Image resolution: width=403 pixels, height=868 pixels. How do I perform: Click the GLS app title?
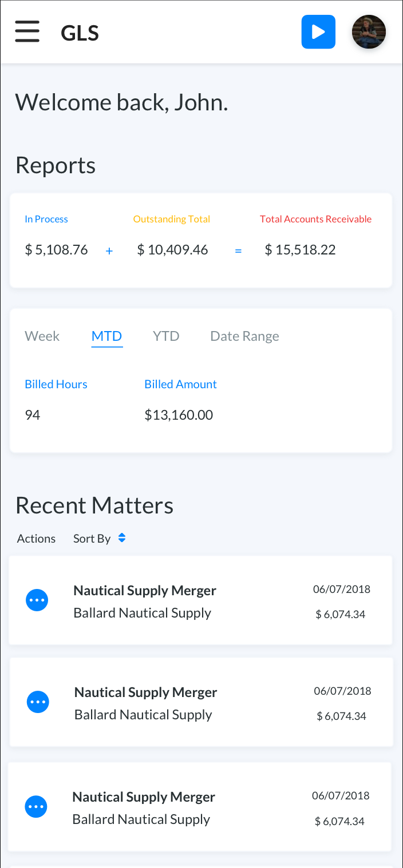pos(80,33)
